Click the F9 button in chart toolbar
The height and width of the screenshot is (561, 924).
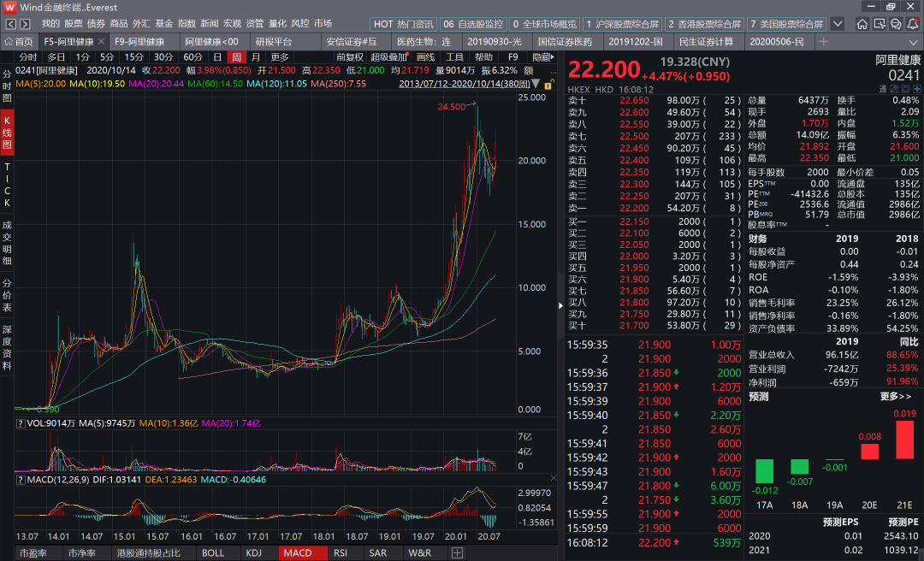(x=512, y=57)
